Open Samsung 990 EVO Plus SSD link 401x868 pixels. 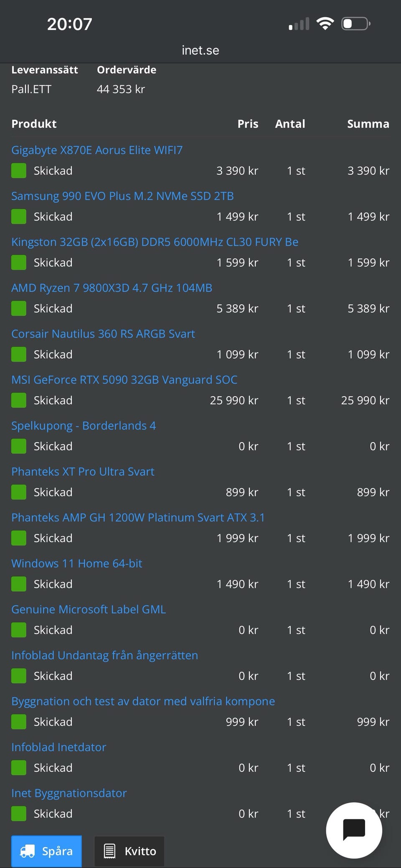122,196
